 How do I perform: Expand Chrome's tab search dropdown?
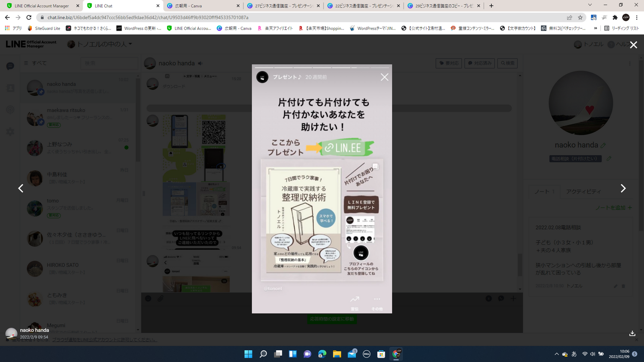589,5
